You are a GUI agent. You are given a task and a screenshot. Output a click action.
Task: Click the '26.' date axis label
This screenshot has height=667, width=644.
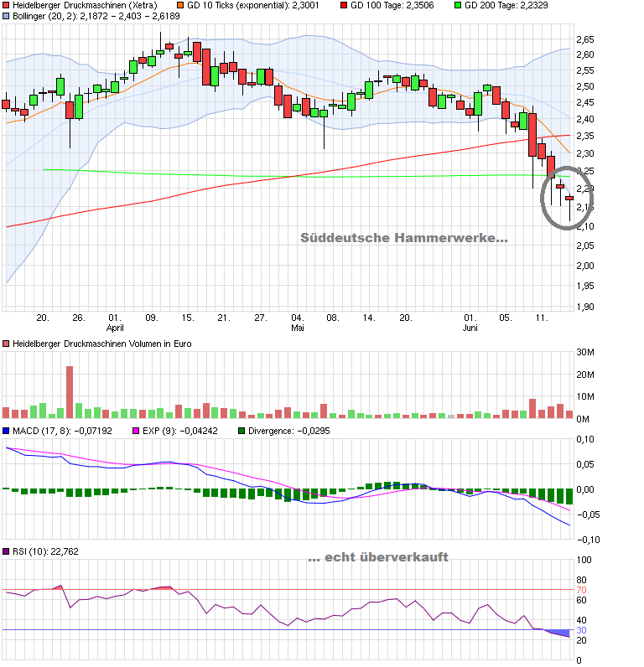coord(79,318)
